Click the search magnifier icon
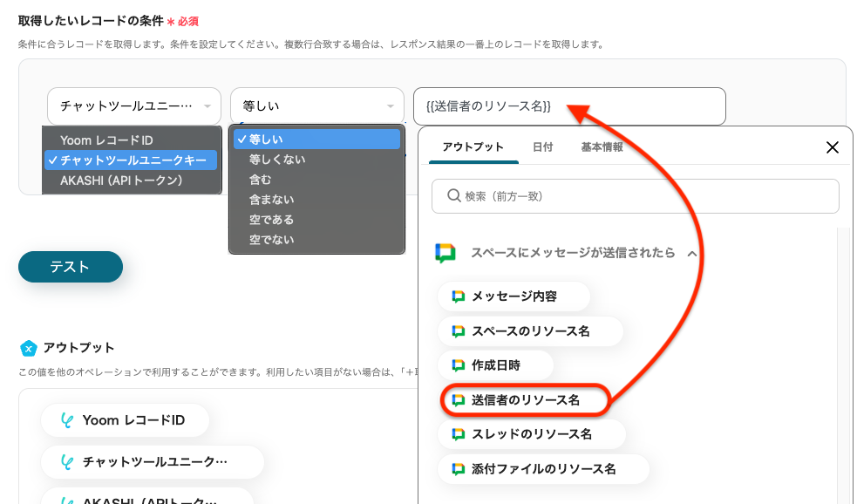 [x=453, y=195]
